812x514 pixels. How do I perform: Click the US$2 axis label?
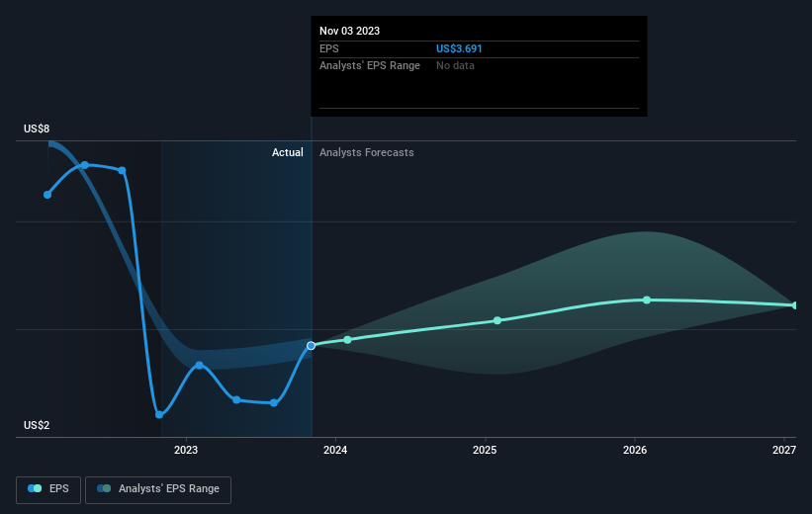pos(37,425)
